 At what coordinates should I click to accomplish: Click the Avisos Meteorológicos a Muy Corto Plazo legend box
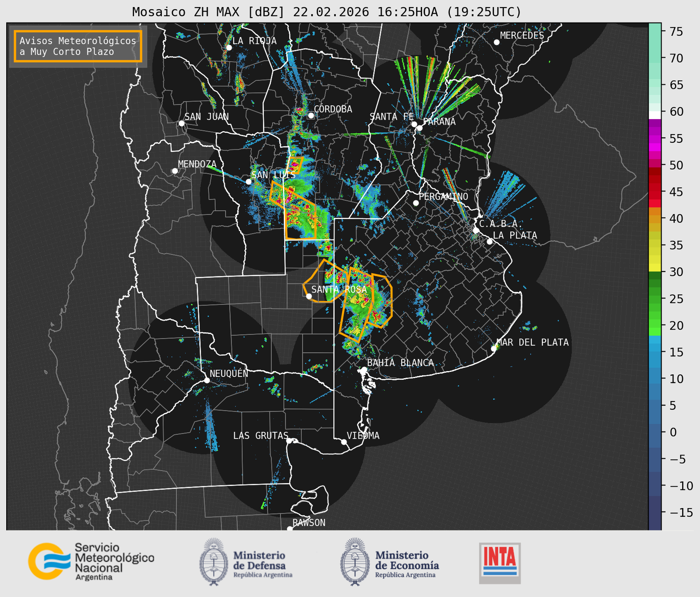[78, 46]
